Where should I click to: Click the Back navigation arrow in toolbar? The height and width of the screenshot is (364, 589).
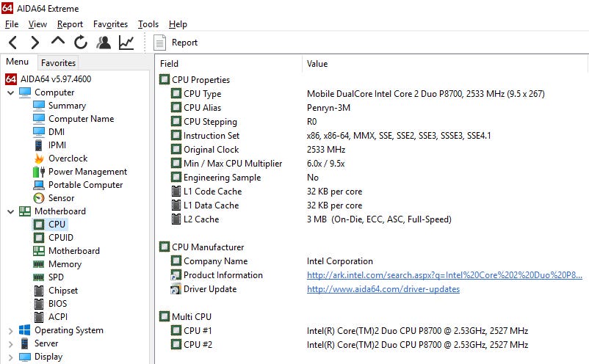point(12,43)
